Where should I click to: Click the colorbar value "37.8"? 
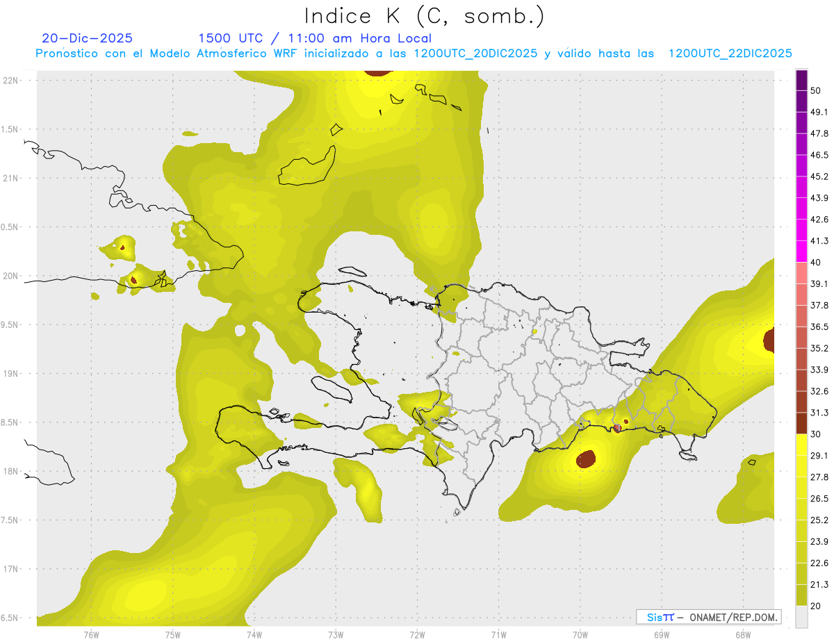819,305
